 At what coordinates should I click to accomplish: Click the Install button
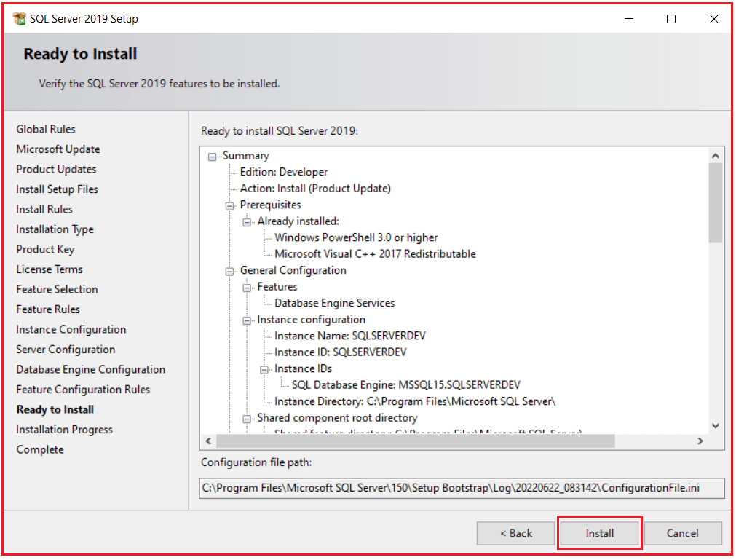[599, 533]
